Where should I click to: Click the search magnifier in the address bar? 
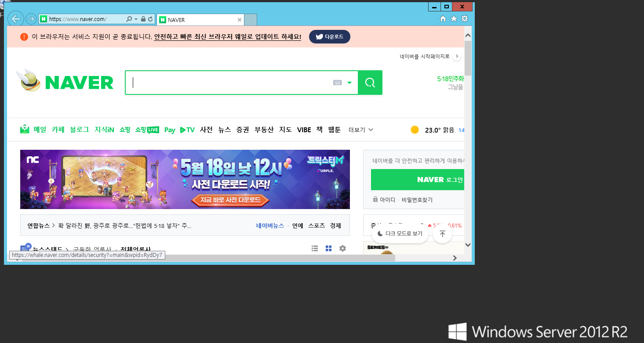(129, 19)
